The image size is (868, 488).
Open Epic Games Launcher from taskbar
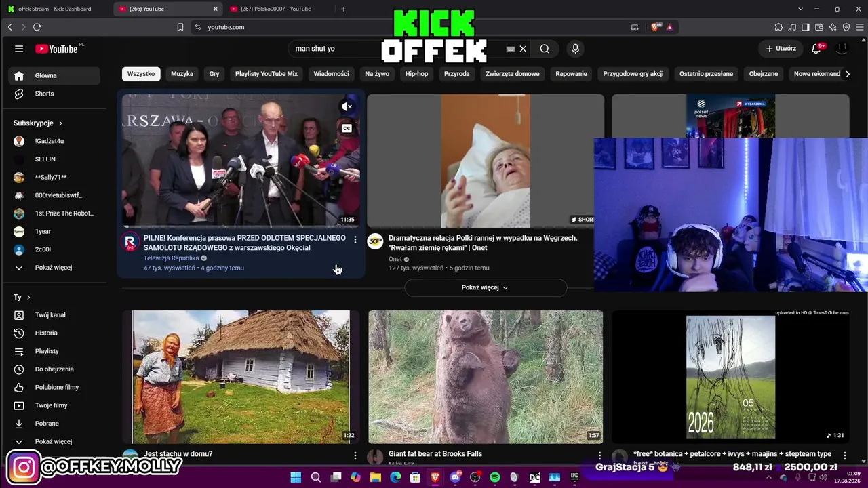tap(574, 478)
